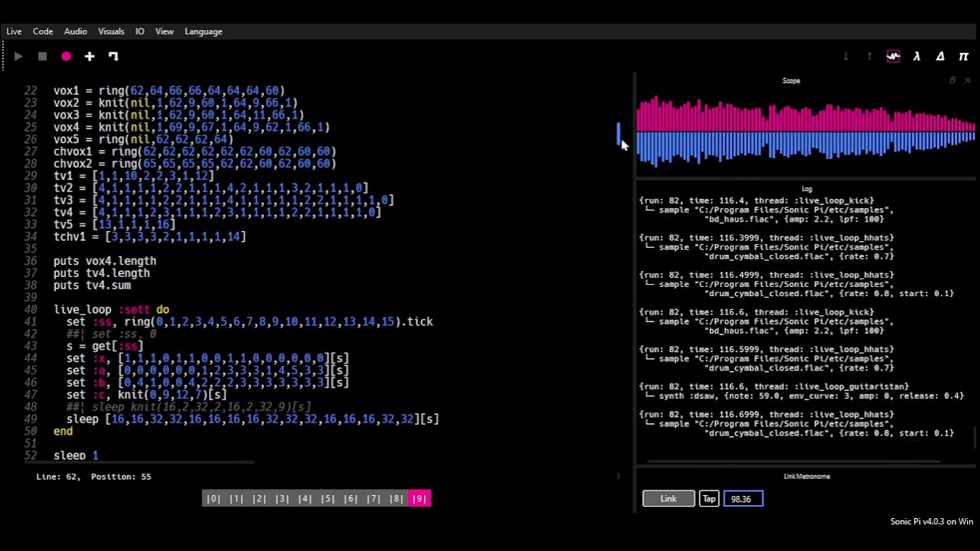Click code line 'puts tv4.sum'
980x551 pixels.
92,285
